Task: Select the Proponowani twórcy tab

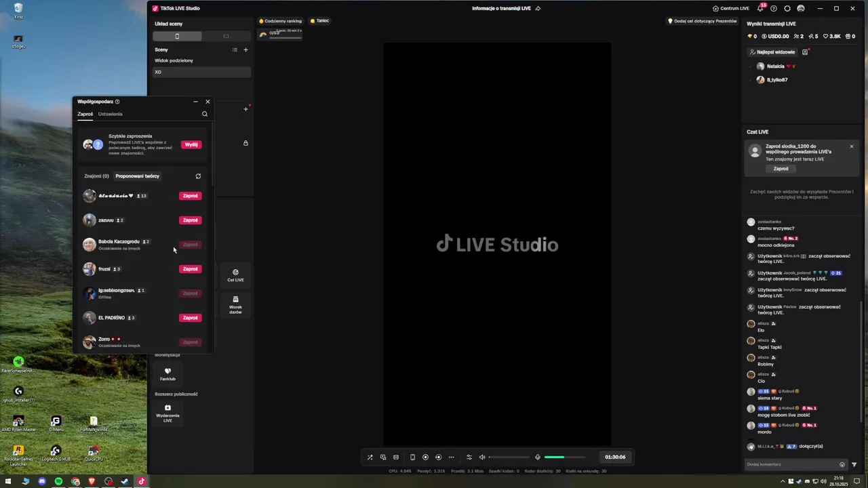Action: 137,176
